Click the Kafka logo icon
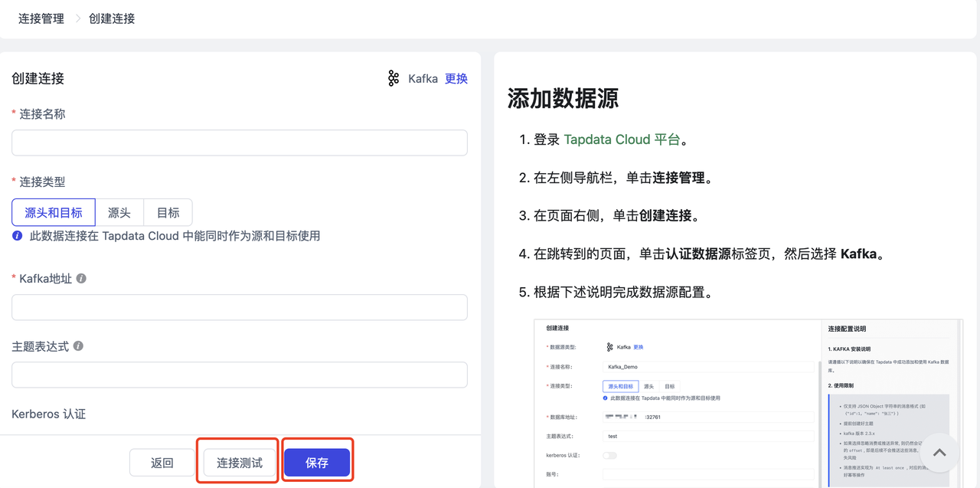 (x=394, y=78)
